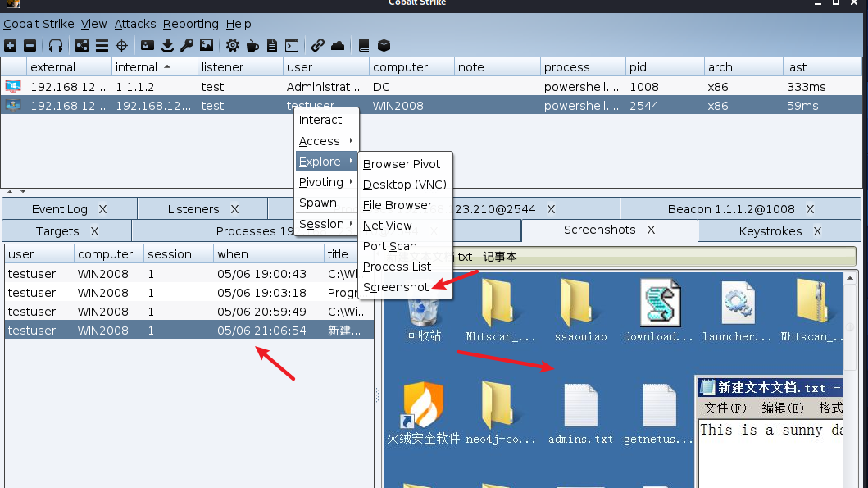Select screenshot entry from 05/06 20:59:49

[189, 312]
